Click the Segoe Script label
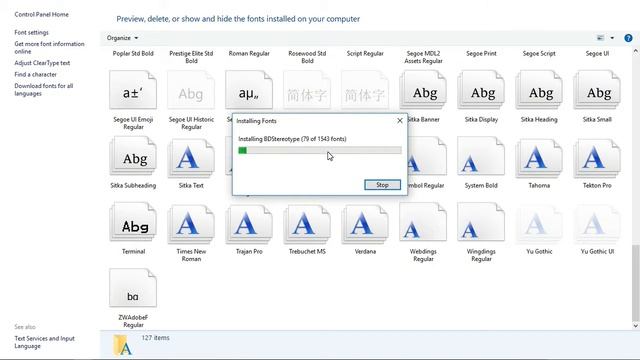The image size is (640, 360). 539,53
